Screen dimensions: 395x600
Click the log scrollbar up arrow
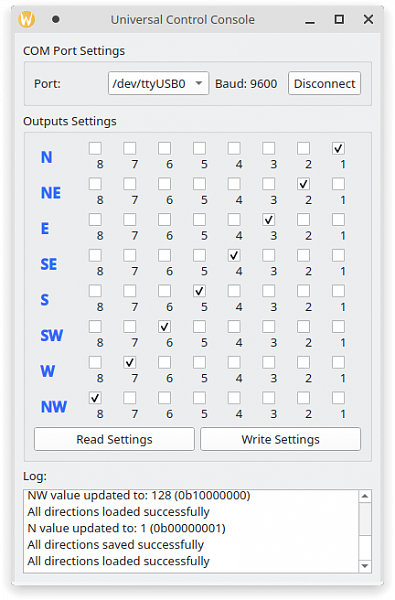point(365,496)
